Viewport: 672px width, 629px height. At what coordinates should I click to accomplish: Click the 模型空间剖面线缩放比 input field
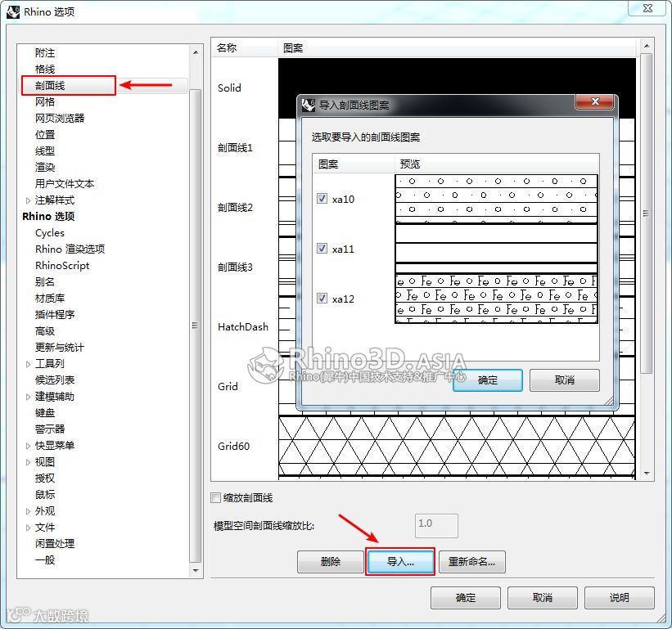coord(436,525)
